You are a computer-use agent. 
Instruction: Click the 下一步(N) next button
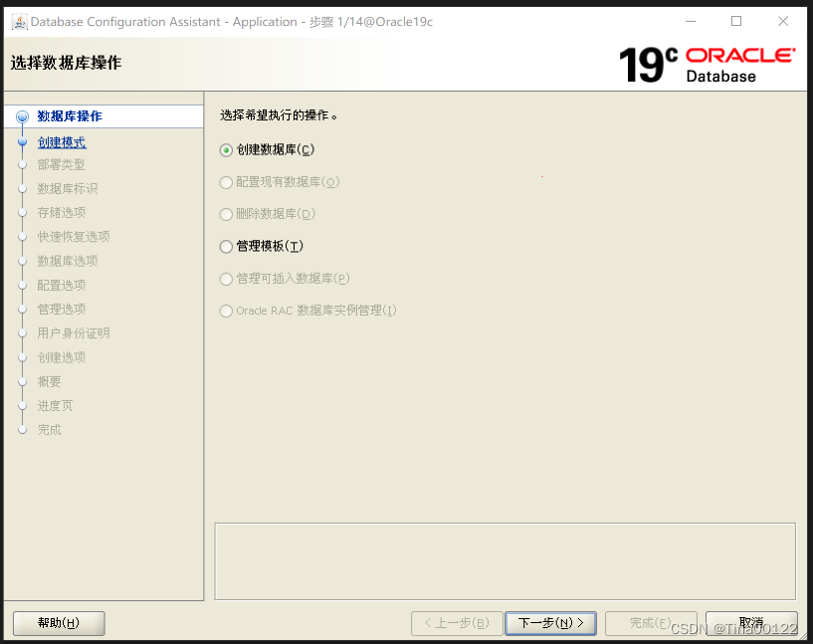[x=550, y=623]
